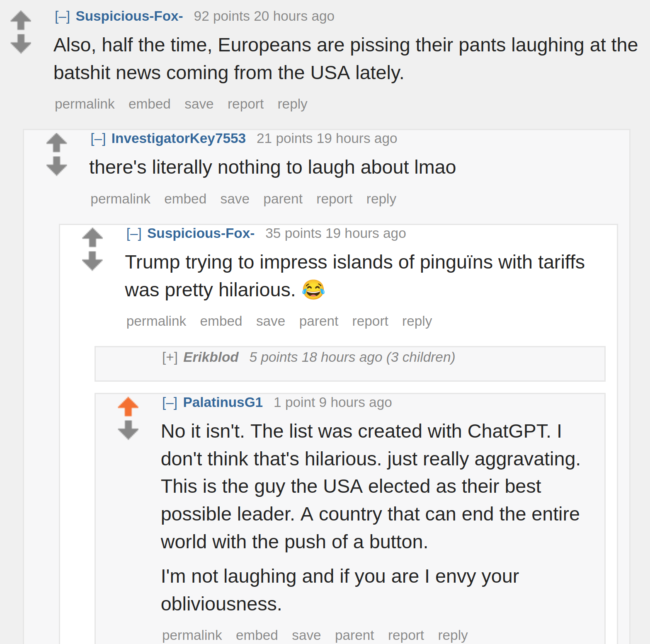Downvote PalatinusG1's comment
The height and width of the screenshot is (644, 650).
click(128, 430)
